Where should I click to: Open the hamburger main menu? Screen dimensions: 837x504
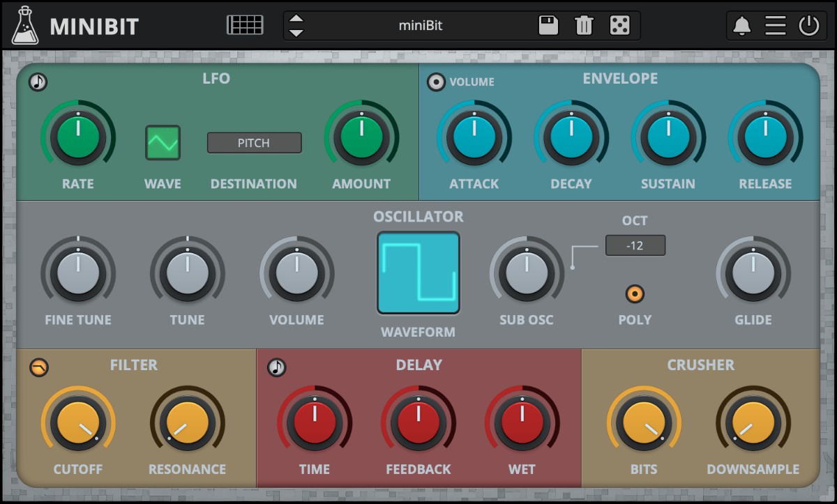(776, 24)
